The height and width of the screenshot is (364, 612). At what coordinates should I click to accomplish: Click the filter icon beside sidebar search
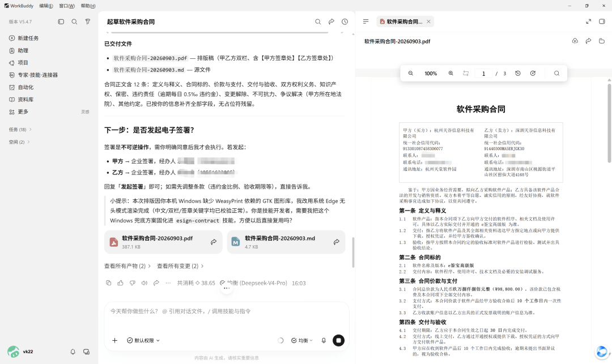click(88, 22)
